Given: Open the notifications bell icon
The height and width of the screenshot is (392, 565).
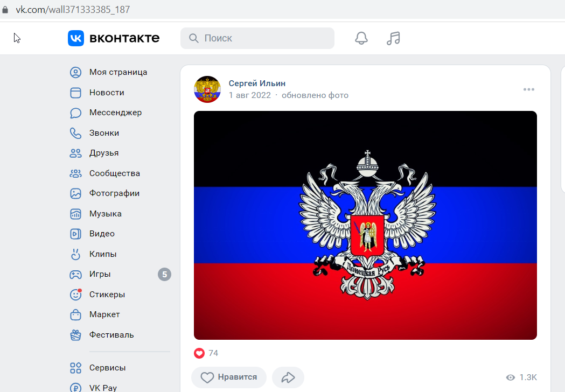Looking at the screenshot, I should click(x=361, y=38).
